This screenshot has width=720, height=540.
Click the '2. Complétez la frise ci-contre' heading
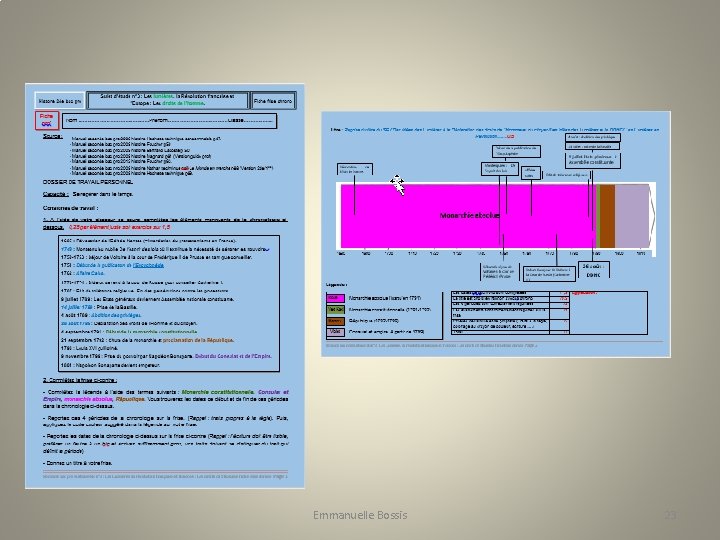click(80, 380)
